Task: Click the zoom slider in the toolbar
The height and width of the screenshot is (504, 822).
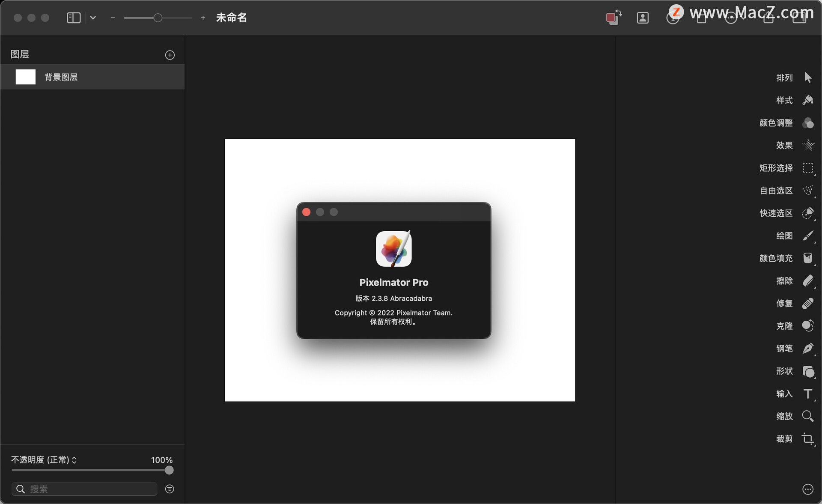Action: coord(158,18)
